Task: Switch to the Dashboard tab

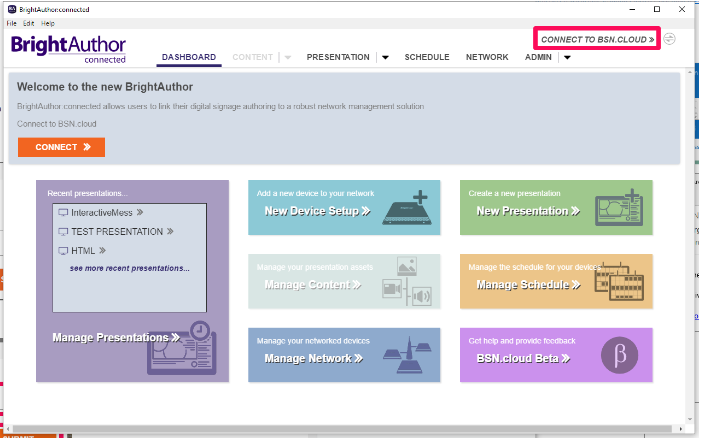Action: 189,57
